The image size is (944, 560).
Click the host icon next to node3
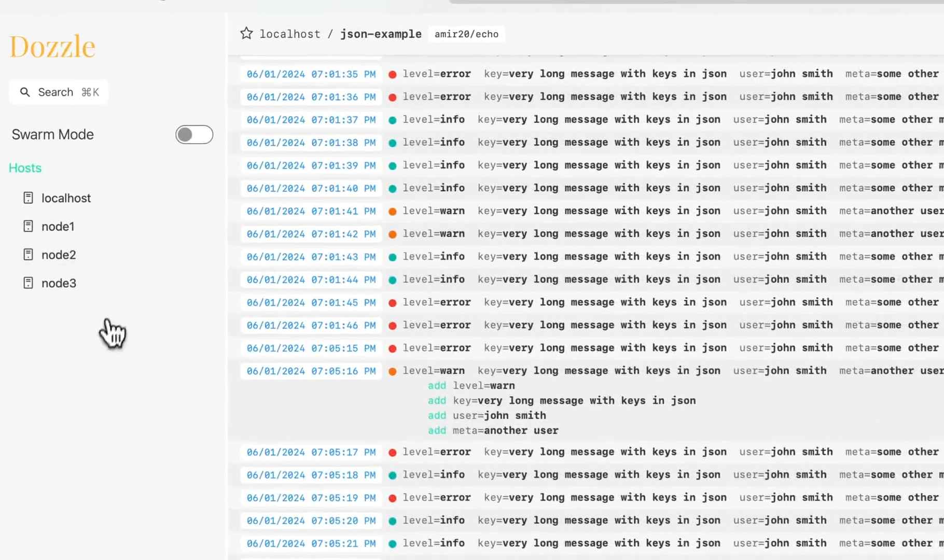click(x=29, y=283)
